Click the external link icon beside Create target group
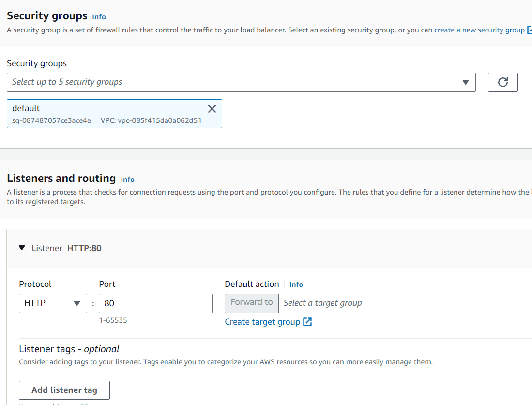 tap(307, 322)
